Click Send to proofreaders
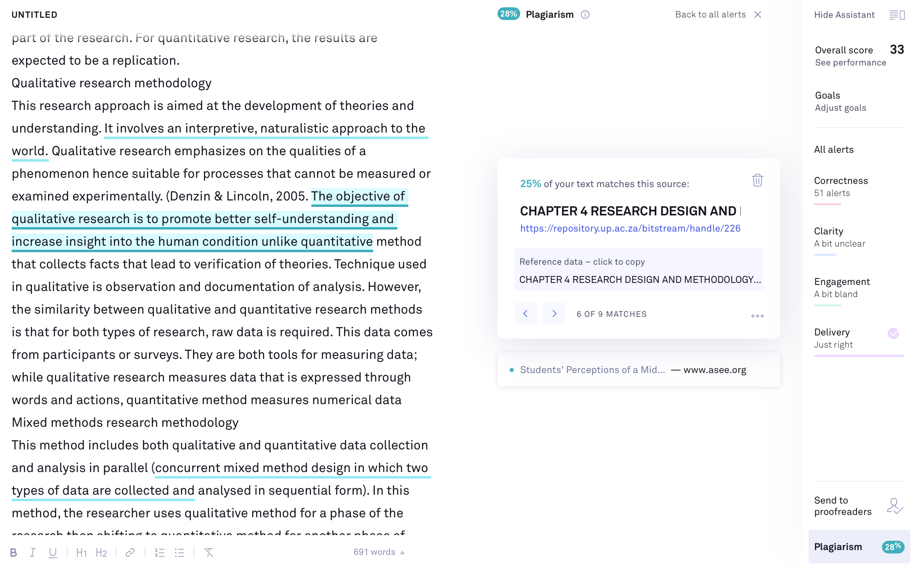The image size is (924, 565). coord(843,506)
